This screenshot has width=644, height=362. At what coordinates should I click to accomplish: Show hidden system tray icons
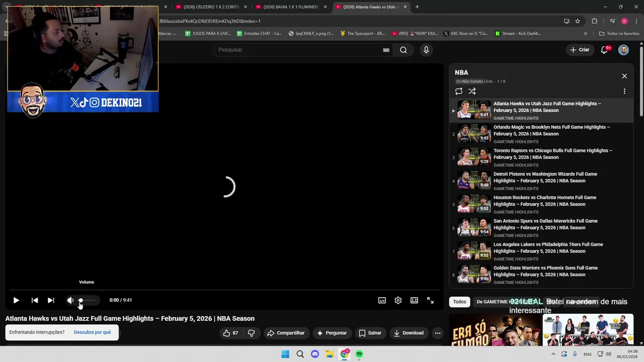pyautogui.click(x=553, y=354)
